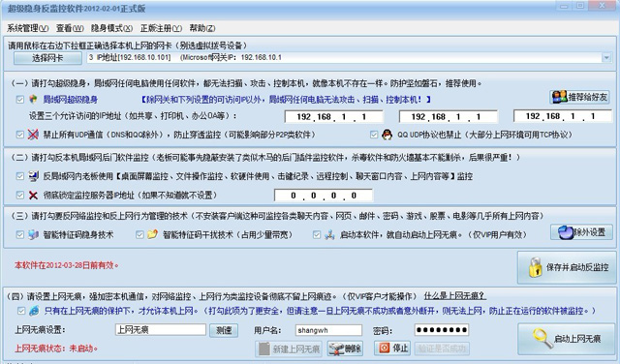Expand the network adapter dropdown arrow

point(606,58)
